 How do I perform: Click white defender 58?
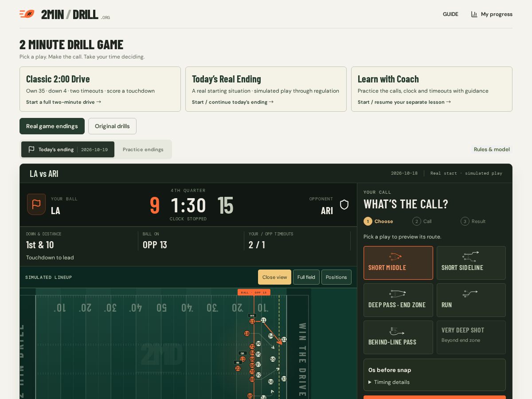(271, 382)
